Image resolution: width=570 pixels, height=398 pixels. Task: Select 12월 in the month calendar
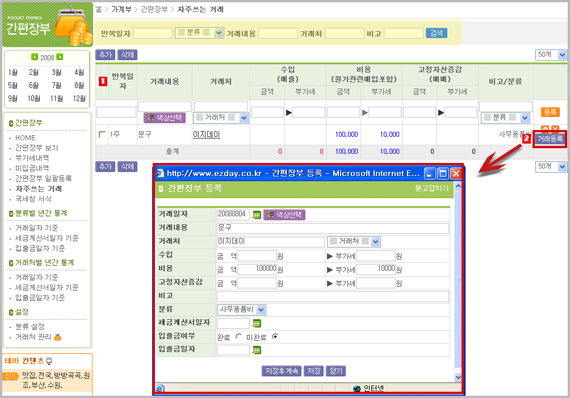(x=79, y=99)
